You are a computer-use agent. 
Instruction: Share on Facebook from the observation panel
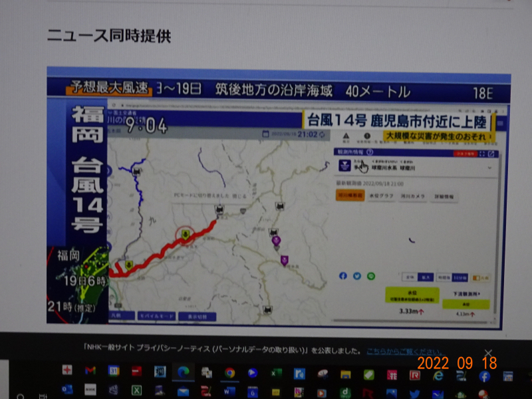[x=343, y=276]
